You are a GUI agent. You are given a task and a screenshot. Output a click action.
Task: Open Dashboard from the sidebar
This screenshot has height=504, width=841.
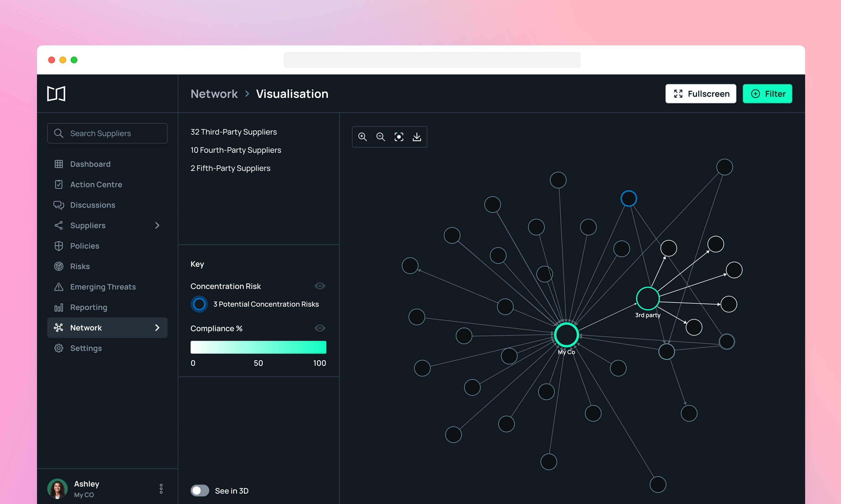tap(90, 164)
